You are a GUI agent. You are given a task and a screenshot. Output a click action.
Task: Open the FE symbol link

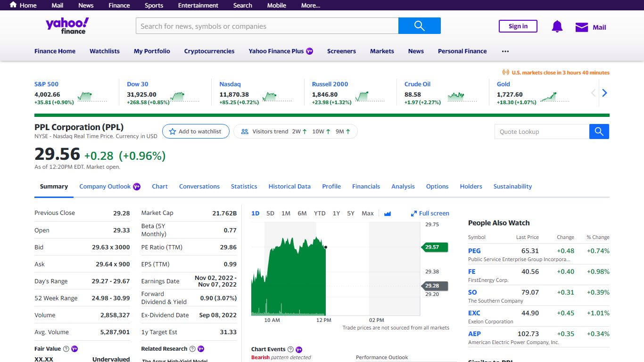tap(472, 271)
